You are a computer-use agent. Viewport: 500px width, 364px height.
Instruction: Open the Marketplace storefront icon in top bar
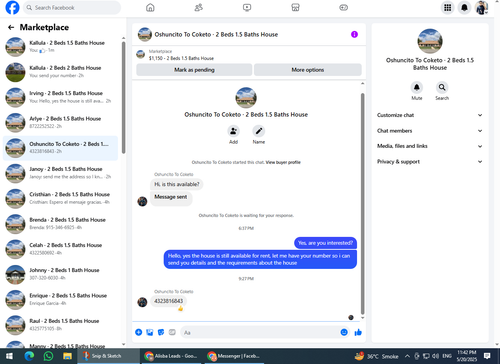pos(295,7)
